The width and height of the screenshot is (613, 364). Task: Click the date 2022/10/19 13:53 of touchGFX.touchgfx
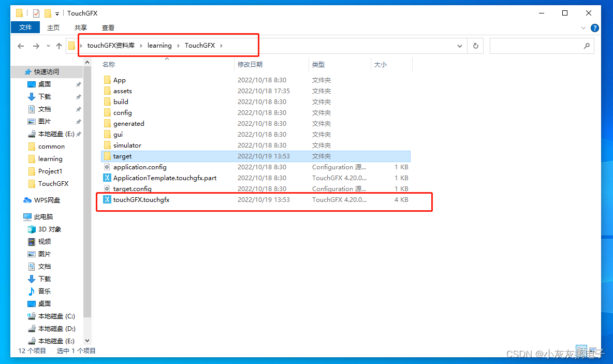click(x=264, y=199)
